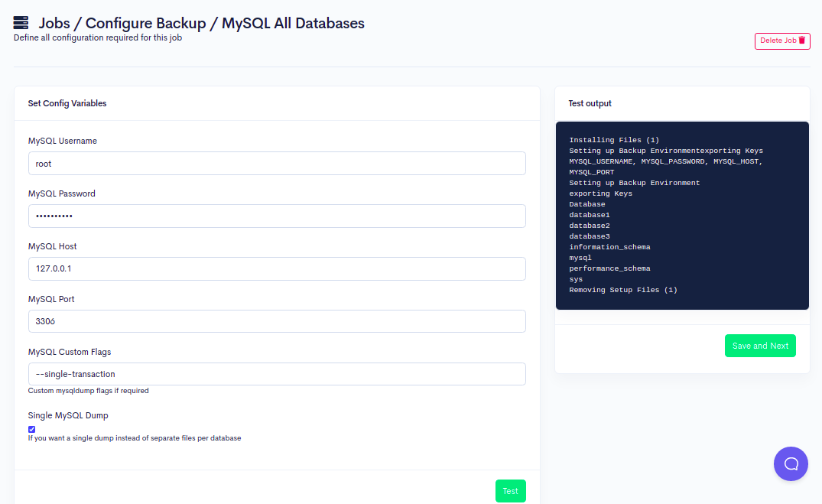
Task: Select the MySQL Port field
Action: 277,321
